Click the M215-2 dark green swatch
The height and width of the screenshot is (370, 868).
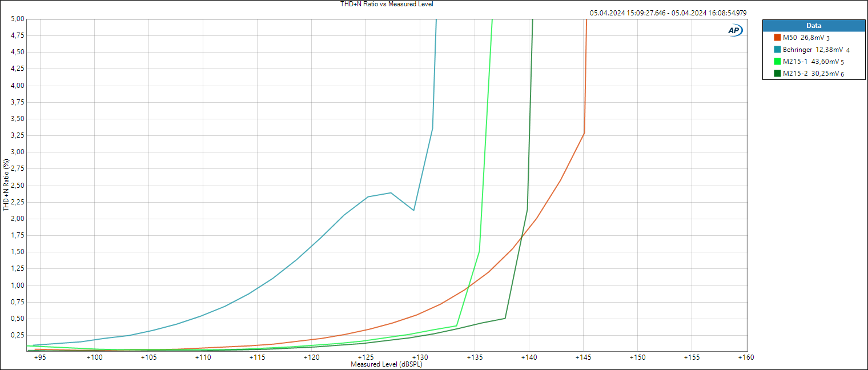click(x=777, y=74)
